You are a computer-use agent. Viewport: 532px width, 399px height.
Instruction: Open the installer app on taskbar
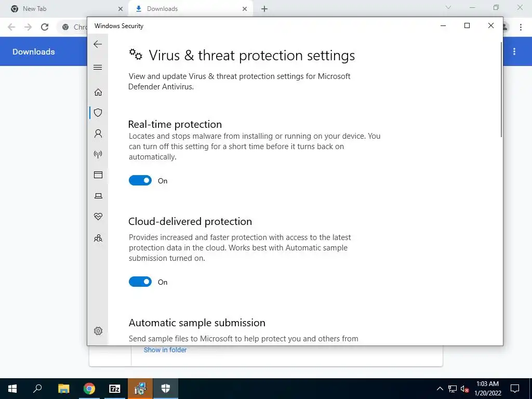(x=140, y=389)
